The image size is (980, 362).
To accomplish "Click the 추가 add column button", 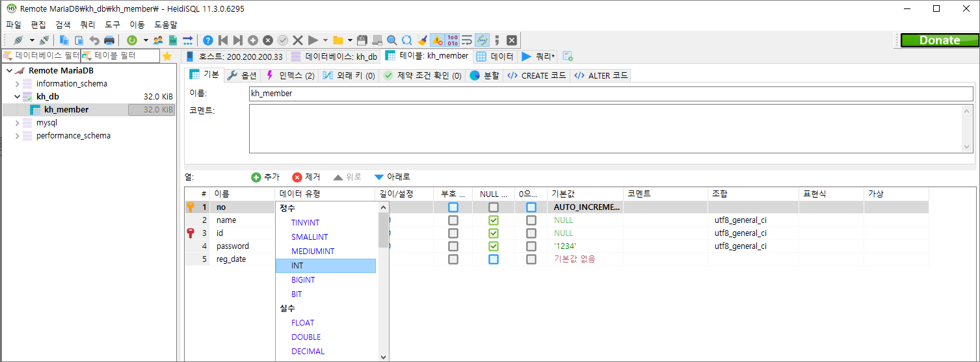I will pos(265,177).
